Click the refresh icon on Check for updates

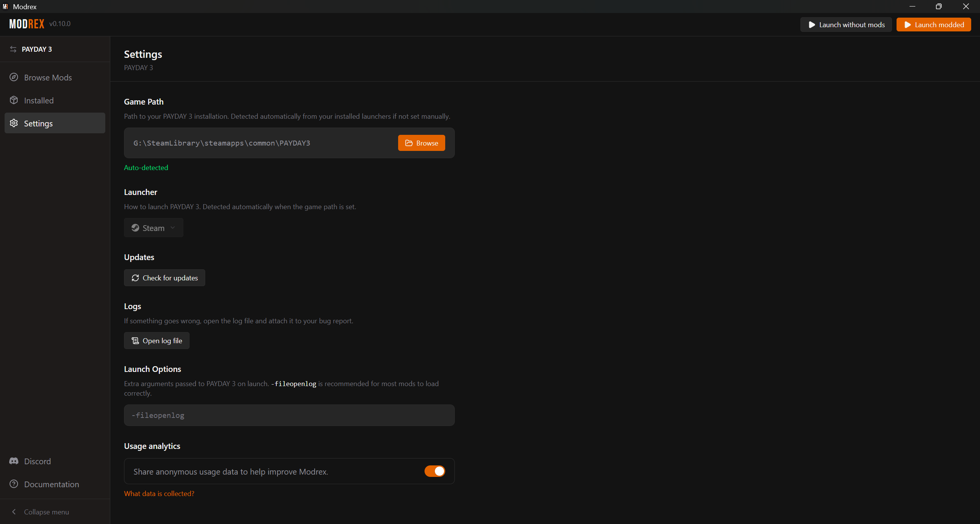pyautogui.click(x=135, y=278)
